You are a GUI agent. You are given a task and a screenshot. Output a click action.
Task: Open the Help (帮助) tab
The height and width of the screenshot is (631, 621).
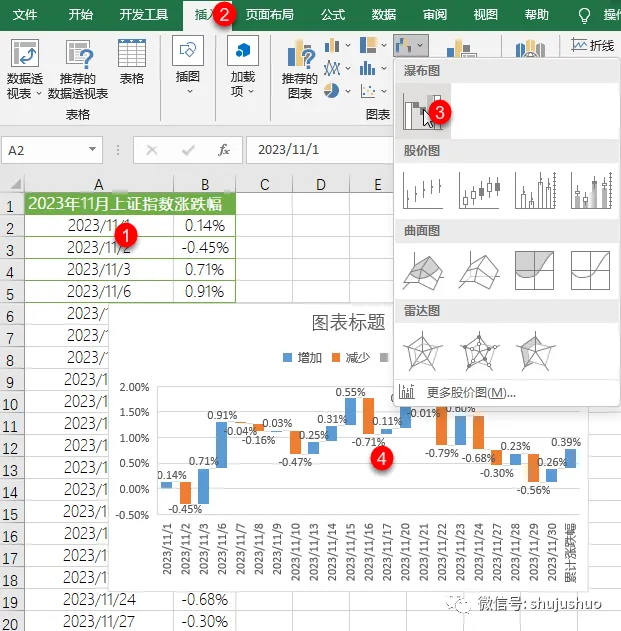pyautogui.click(x=536, y=15)
